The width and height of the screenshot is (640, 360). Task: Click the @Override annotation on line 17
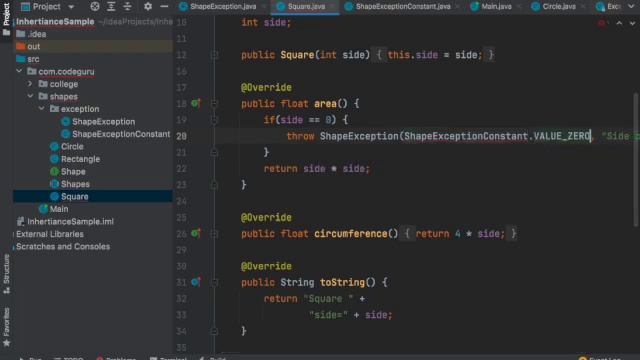point(266,87)
